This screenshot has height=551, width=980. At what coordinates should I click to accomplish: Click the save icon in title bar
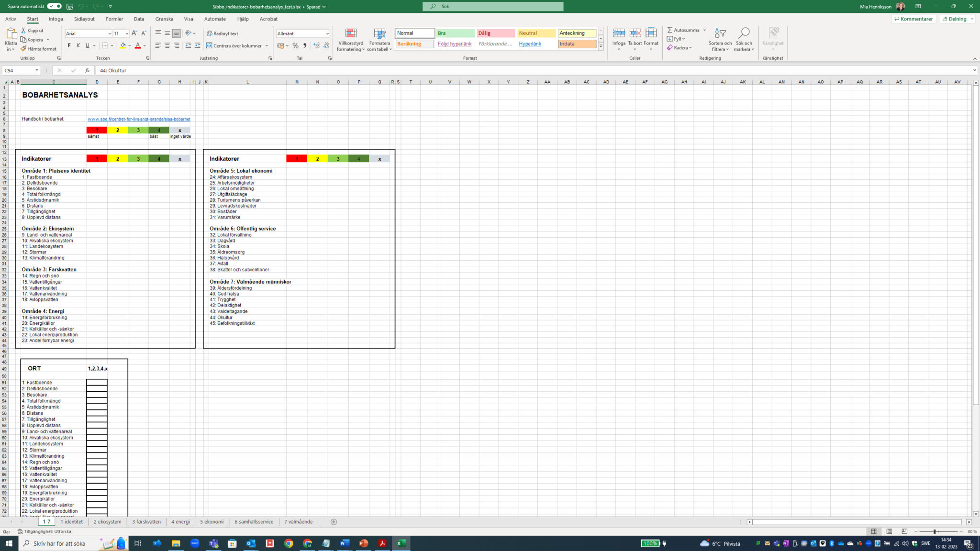click(x=69, y=6)
